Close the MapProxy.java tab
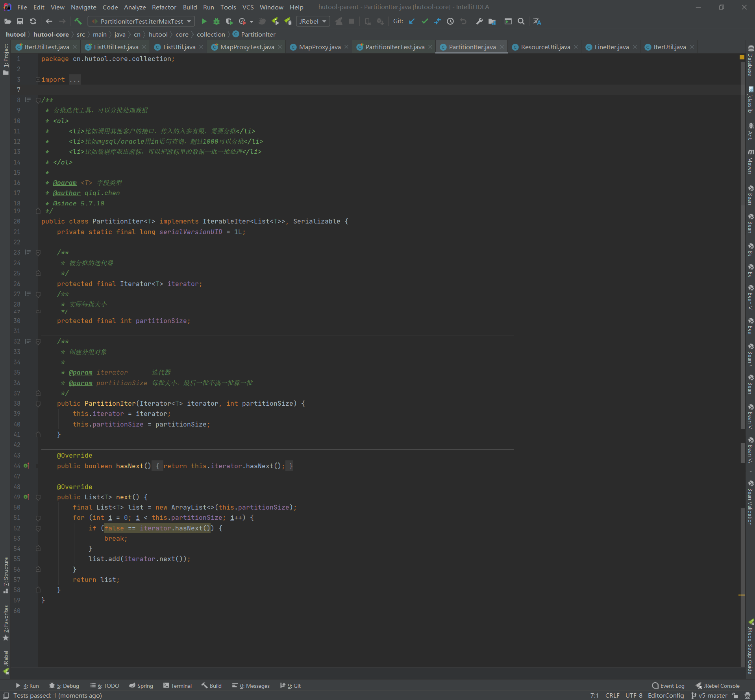This screenshot has width=755, height=700. (x=346, y=47)
